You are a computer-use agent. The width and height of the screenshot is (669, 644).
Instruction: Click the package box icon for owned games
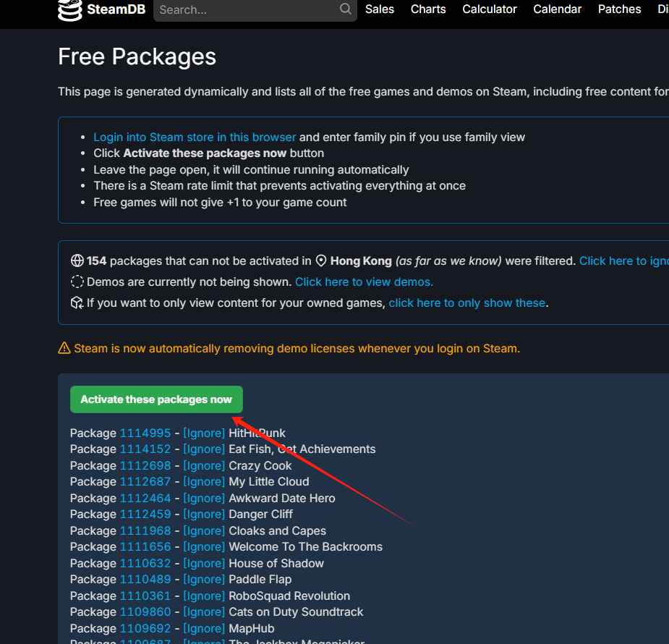pos(77,302)
